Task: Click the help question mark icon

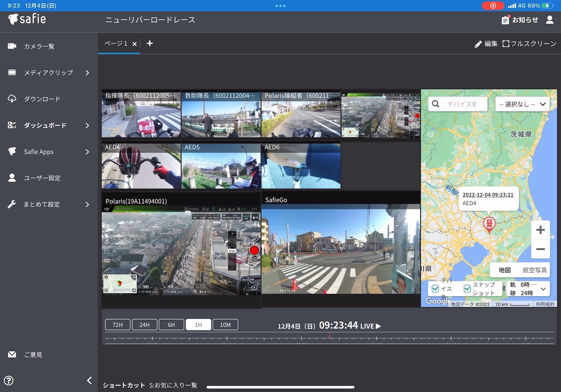Action: tap(9, 381)
